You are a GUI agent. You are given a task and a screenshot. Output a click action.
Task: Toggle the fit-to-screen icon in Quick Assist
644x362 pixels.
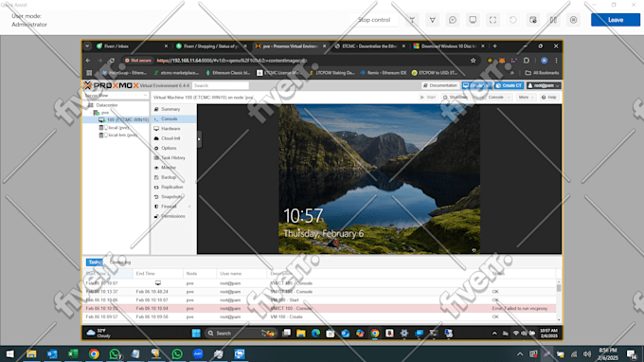click(x=492, y=20)
